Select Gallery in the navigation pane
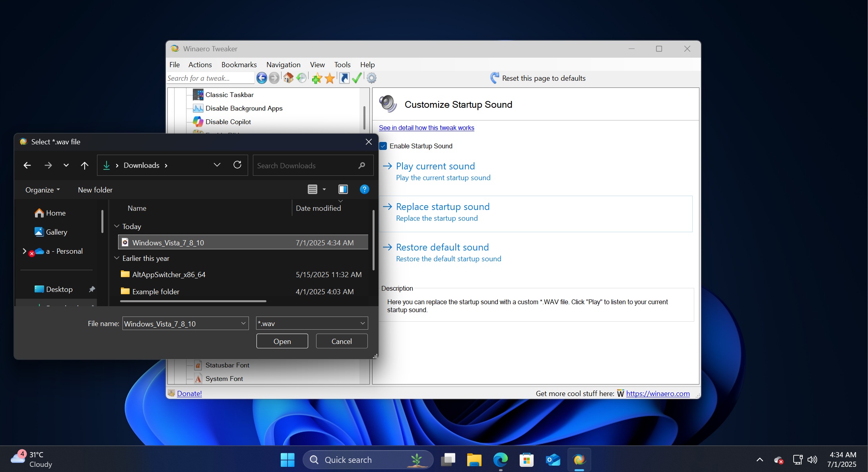Image resolution: width=868 pixels, height=472 pixels. tap(56, 232)
